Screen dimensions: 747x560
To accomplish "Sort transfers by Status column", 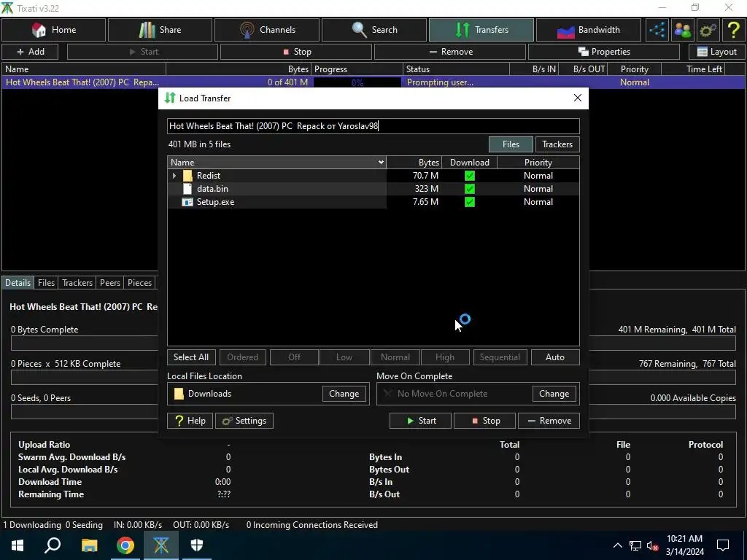I will (x=457, y=69).
